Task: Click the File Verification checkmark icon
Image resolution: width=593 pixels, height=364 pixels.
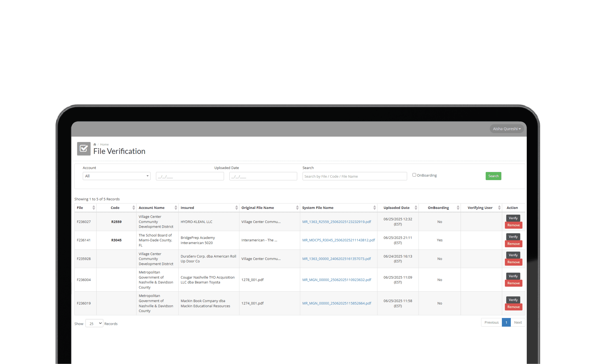Action: coord(84,149)
